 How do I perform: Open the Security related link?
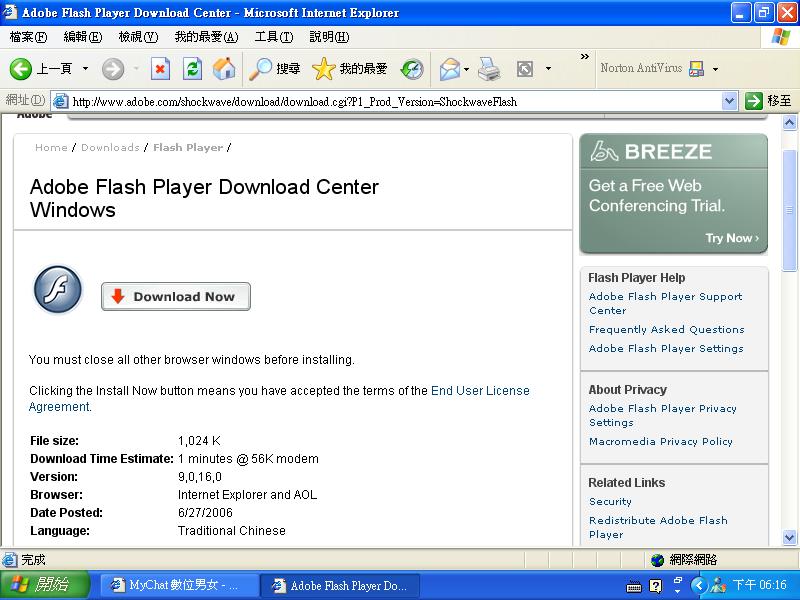point(610,502)
